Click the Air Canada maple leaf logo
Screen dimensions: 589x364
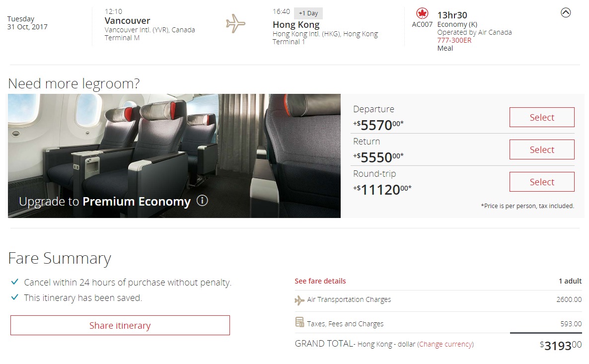click(x=422, y=13)
